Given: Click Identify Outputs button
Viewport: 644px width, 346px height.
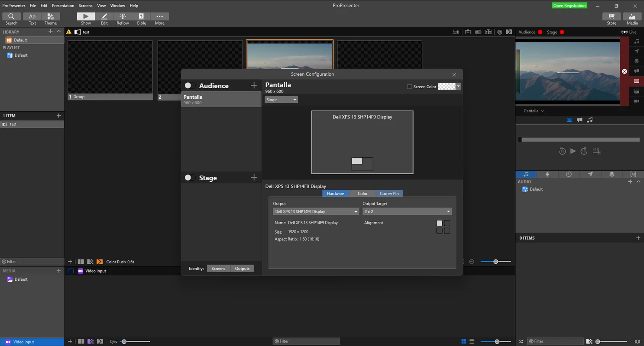Looking at the screenshot, I should 242,269.
